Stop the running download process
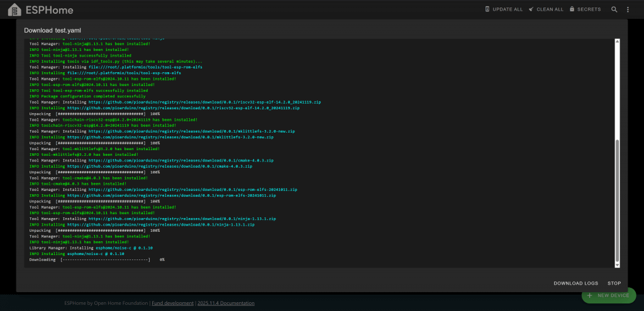The image size is (644, 311). tap(614, 283)
